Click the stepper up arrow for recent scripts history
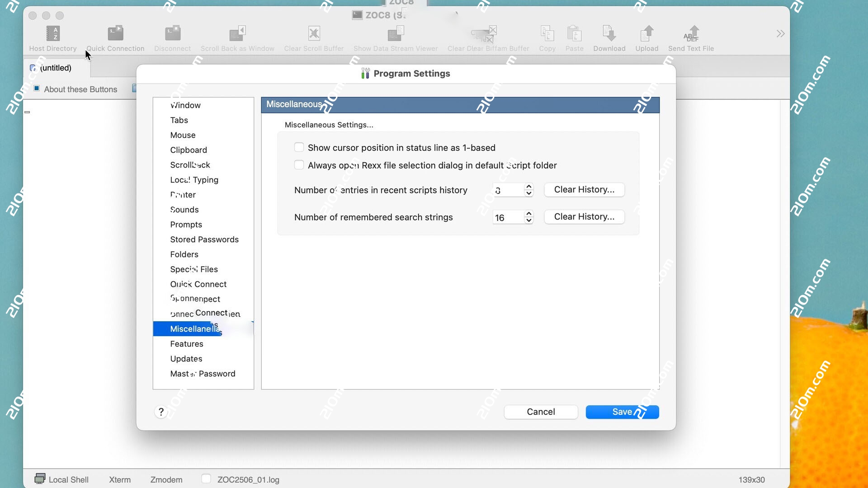Viewport: 868px width, 488px height. [x=528, y=187]
